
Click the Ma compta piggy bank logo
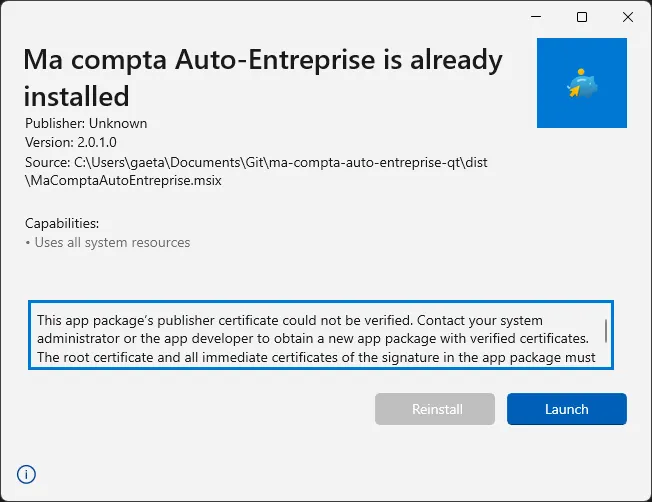(581, 84)
